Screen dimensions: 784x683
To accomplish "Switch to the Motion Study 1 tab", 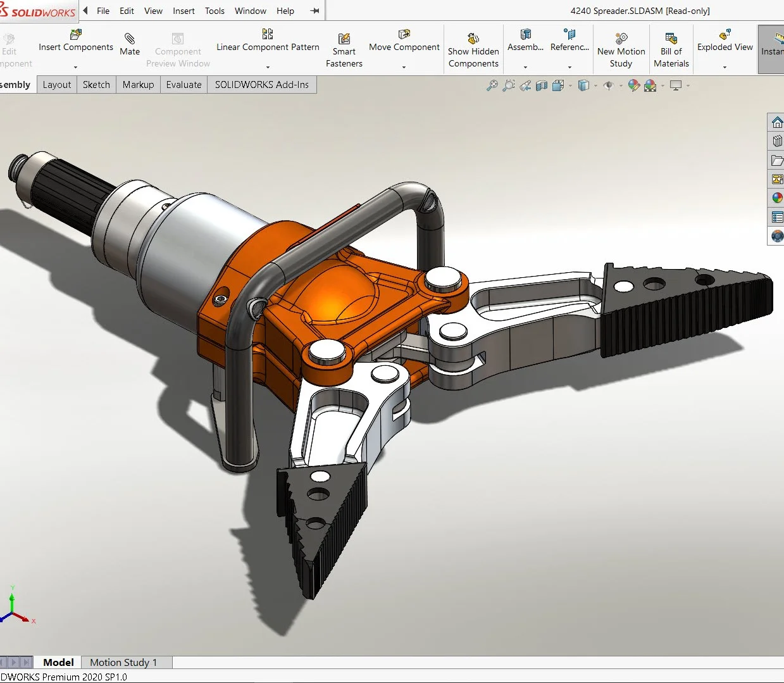I will (122, 662).
